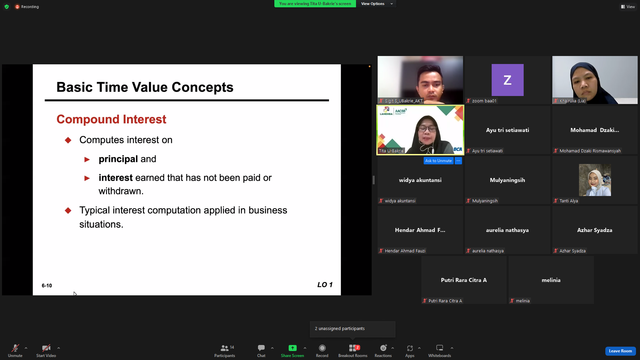
Task: Click the 'Compound Interest' red heading
Action: point(111,119)
